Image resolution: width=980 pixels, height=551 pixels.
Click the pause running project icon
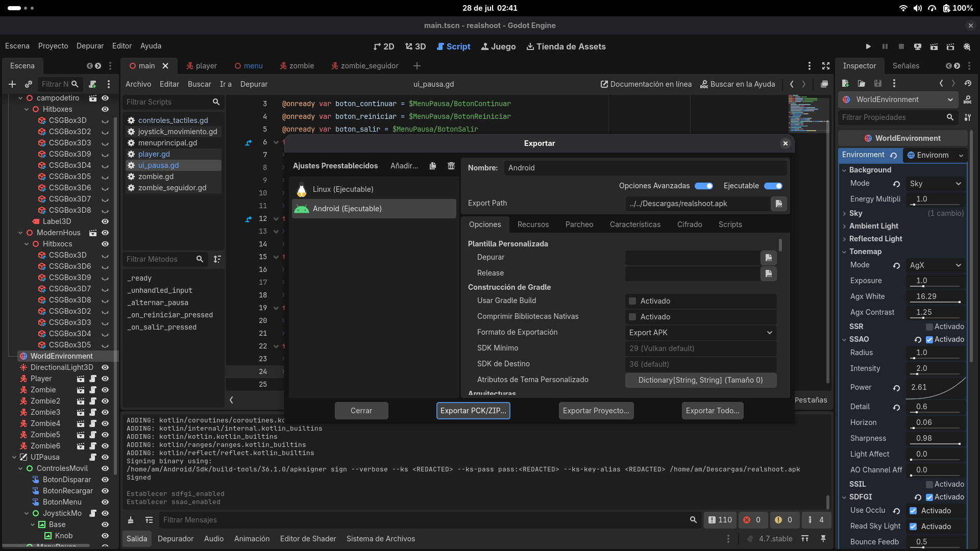point(885,46)
